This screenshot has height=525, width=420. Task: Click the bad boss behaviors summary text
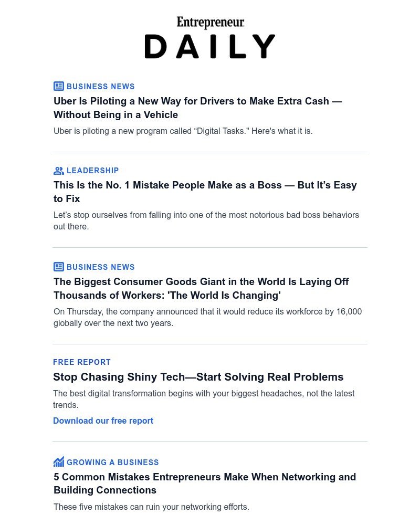click(206, 220)
